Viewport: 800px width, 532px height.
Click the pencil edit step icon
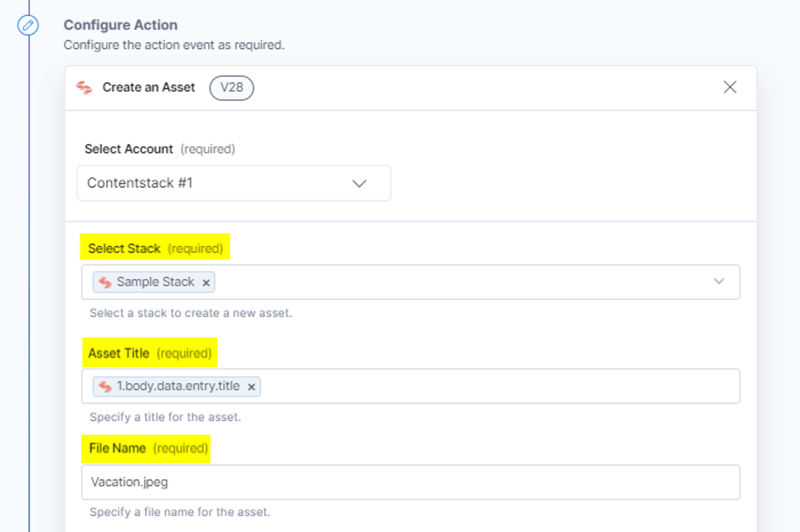tap(28, 25)
